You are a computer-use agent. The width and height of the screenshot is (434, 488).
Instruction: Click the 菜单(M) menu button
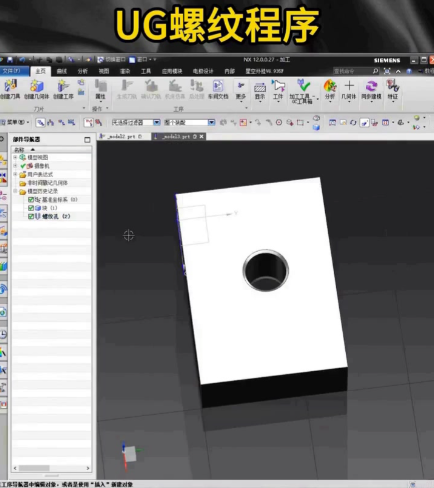click(x=15, y=122)
